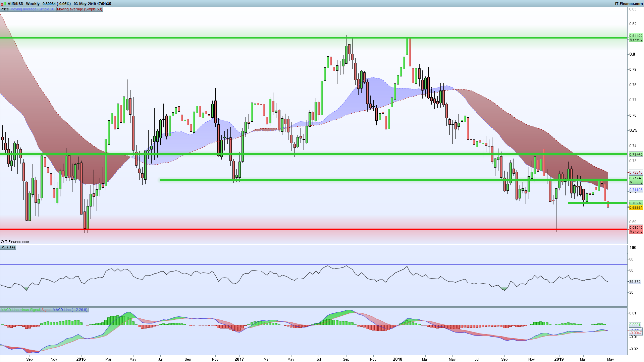Click the MACD Line minus Signal label
Screen dimensions: 644x362
tap(20, 310)
